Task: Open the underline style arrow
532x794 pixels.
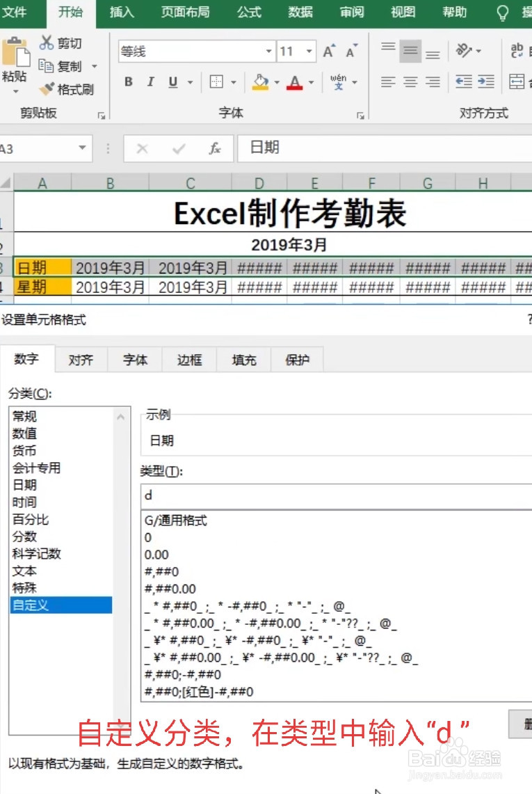Action: pyautogui.click(x=191, y=82)
